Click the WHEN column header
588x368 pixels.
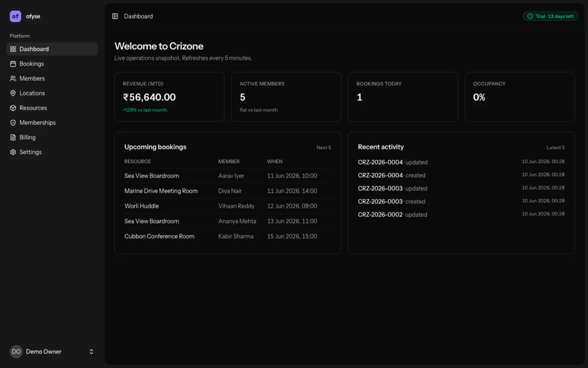click(275, 162)
